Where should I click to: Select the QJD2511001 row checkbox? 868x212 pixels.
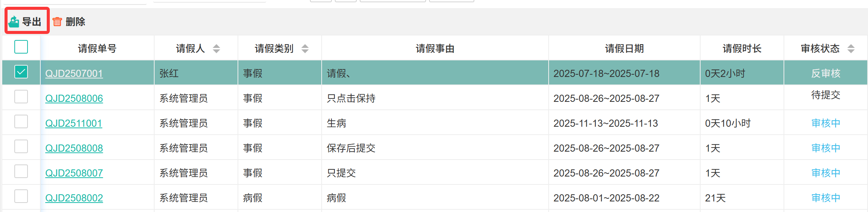point(21,121)
